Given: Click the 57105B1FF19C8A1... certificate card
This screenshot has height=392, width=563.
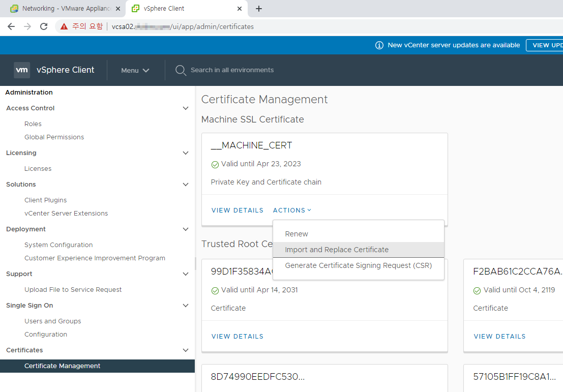Looking at the screenshot, I should tap(514, 378).
